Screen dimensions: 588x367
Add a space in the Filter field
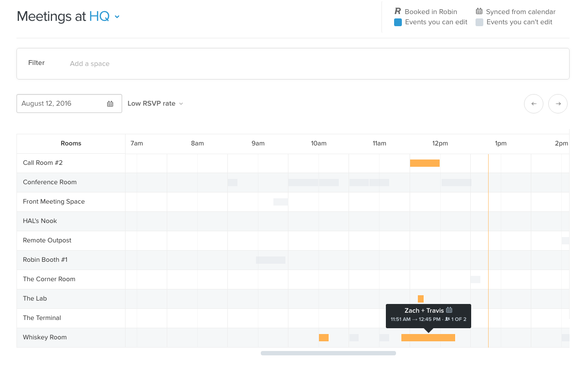[x=90, y=64]
